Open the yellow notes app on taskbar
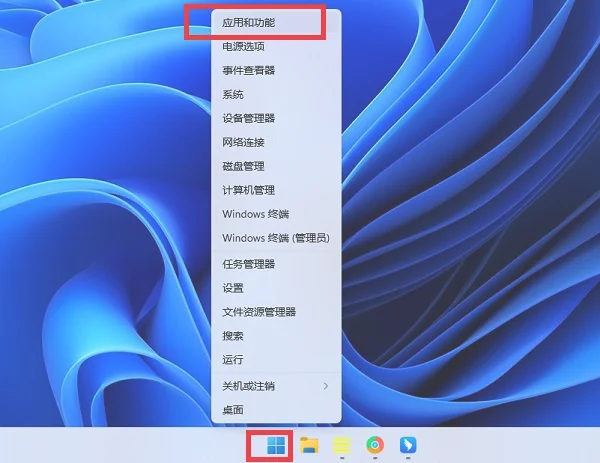 pyautogui.click(x=342, y=446)
